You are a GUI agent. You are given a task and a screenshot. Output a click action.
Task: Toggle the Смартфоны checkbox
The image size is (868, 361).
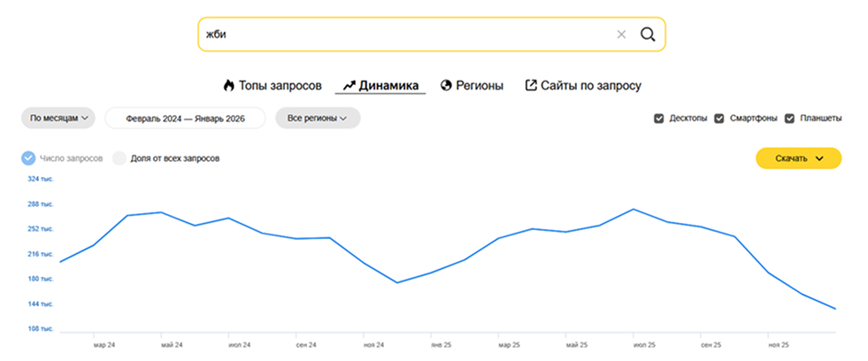click(719, 119)
